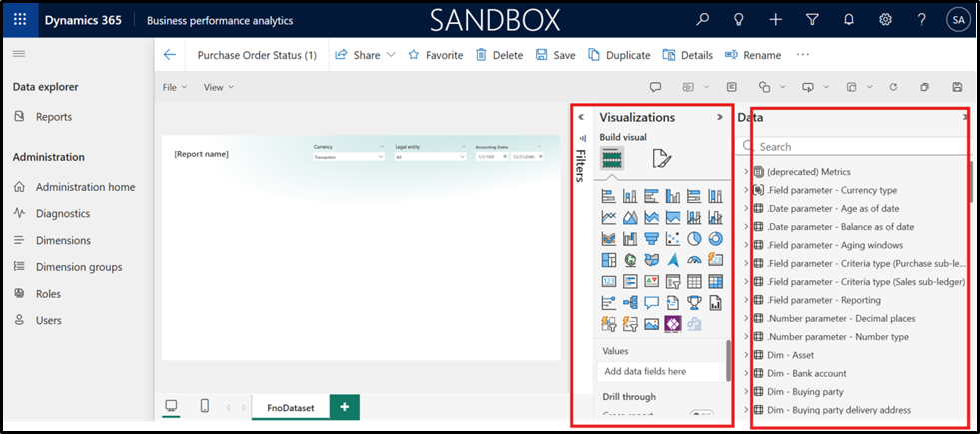Click the refresh visuals icon
This screenshot has height=434, width=980.
(893, 88)
